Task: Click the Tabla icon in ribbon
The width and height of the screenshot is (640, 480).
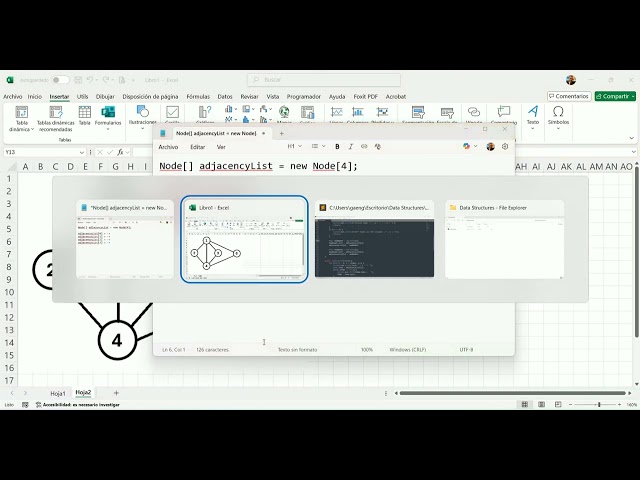Action: tap(84, 116)
